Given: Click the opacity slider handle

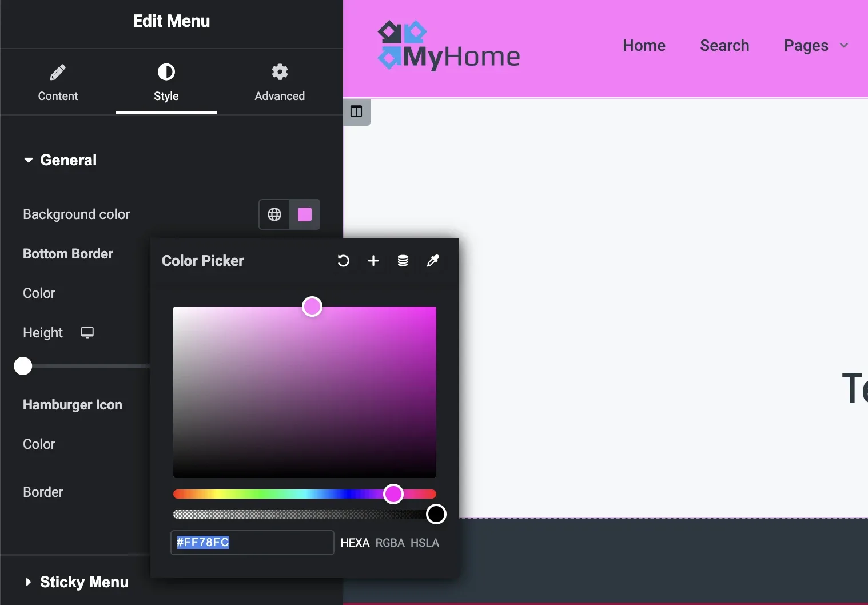Looking at the screenshot, I should (x=436, y=514).
